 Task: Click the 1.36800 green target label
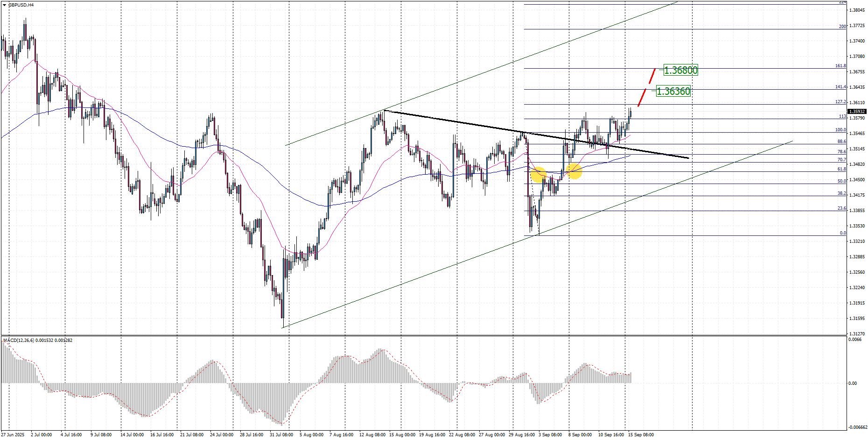click(680, 71)
